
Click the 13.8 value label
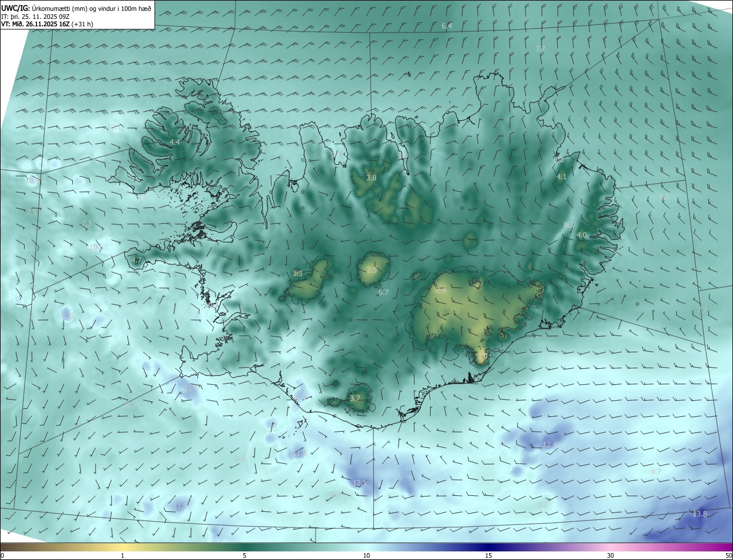(700, 514)
